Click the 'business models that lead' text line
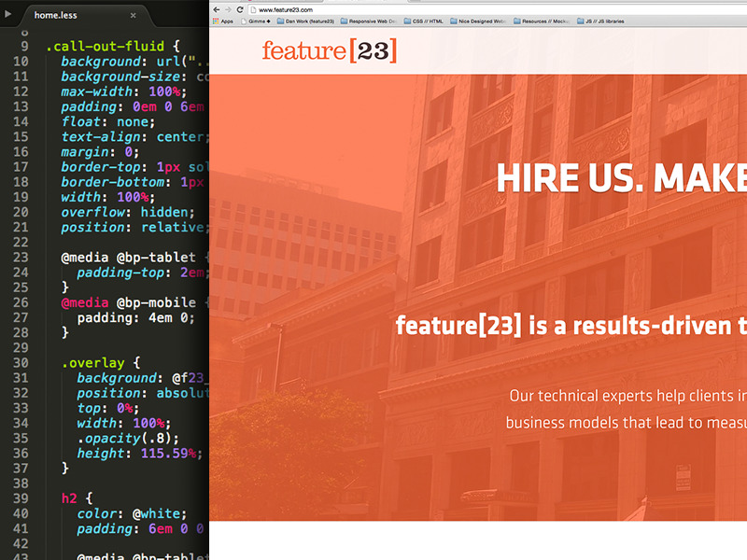 click(x=626, y=423)
